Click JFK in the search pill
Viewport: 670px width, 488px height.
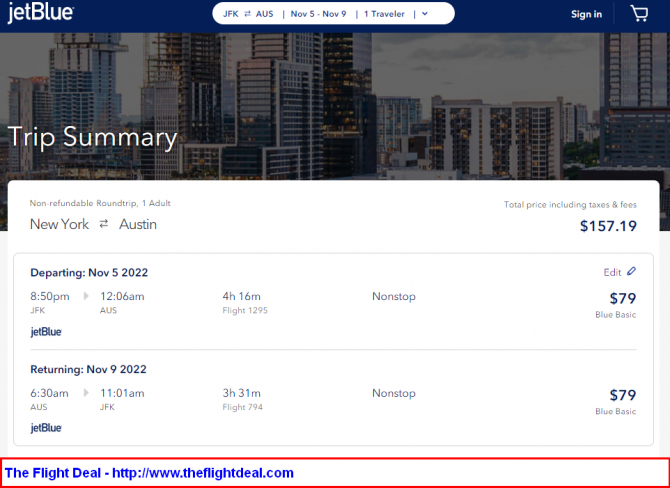(x=231, y=14)
